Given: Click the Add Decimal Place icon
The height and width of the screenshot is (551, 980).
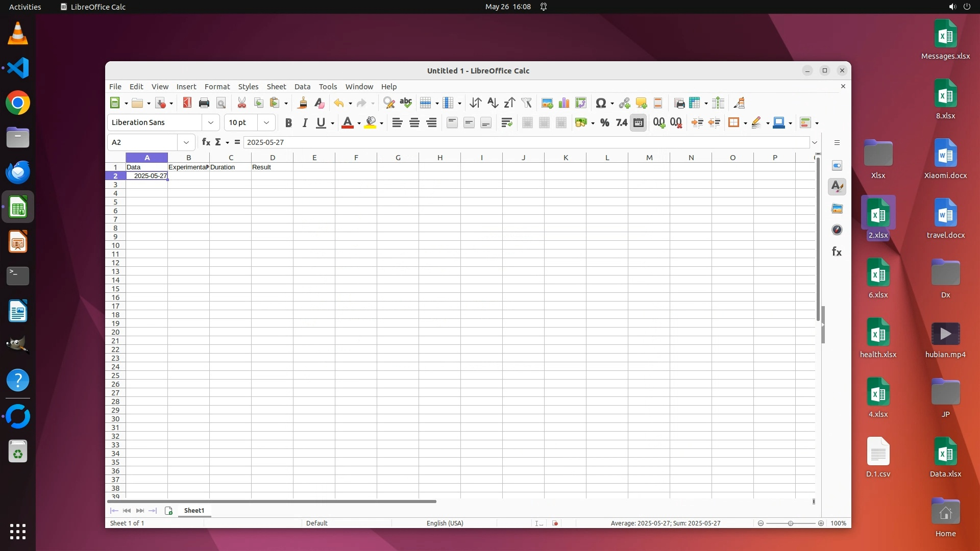Looking at the screenshot, I should 659,122.
